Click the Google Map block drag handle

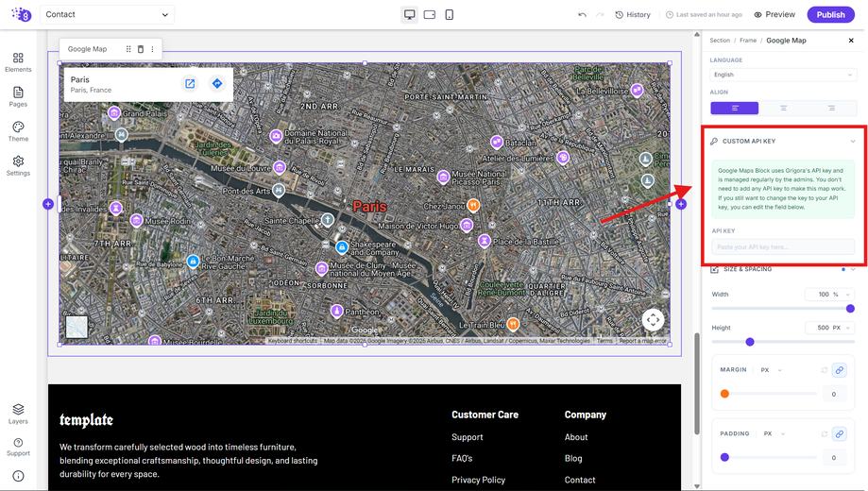tap(128, 49)
